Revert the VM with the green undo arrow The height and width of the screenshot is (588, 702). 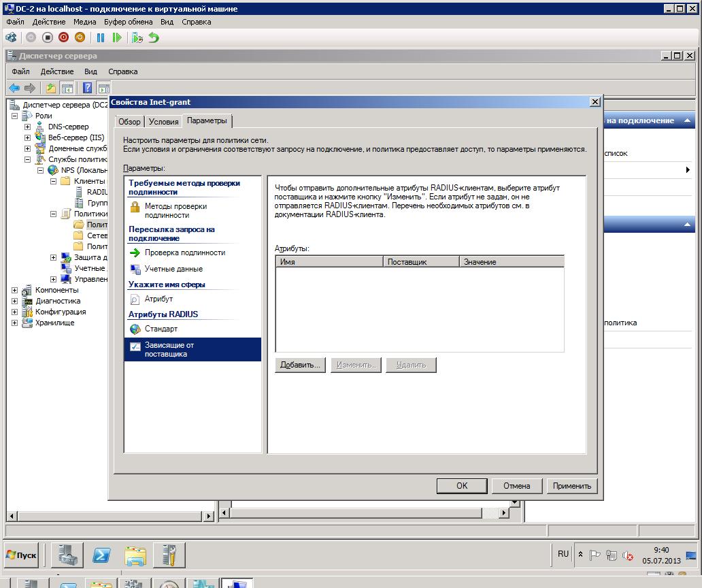pyautogui.click(x=154, y=37)
